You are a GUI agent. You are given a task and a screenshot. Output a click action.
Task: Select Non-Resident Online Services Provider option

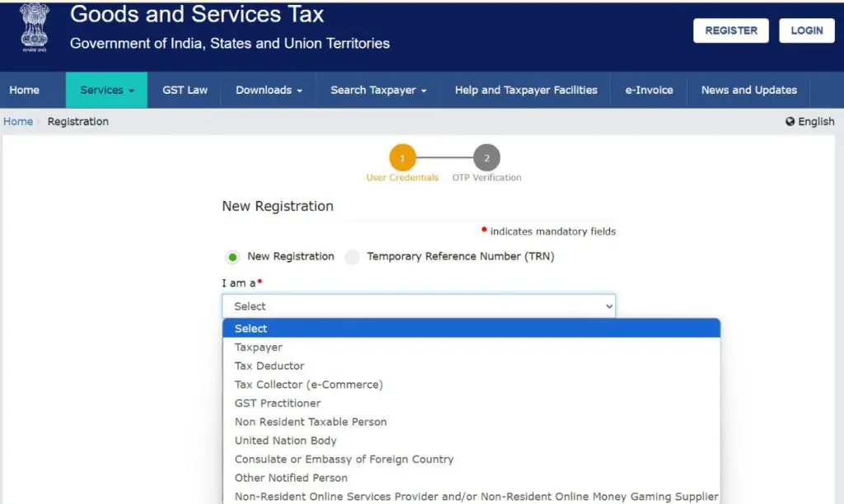pos(471,497)
